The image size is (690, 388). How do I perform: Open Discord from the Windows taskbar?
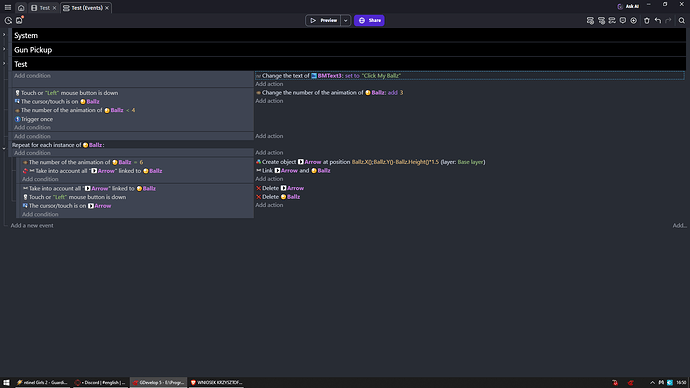point(100,382)
